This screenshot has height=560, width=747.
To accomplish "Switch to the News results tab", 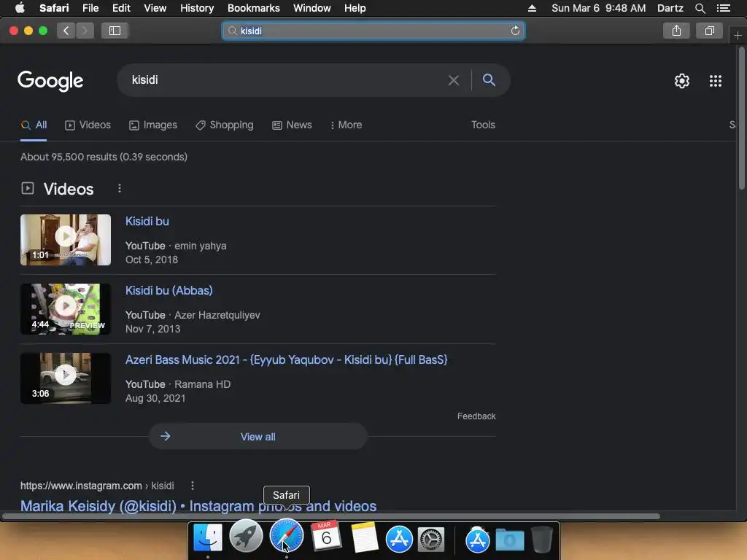I will [292, 125].
